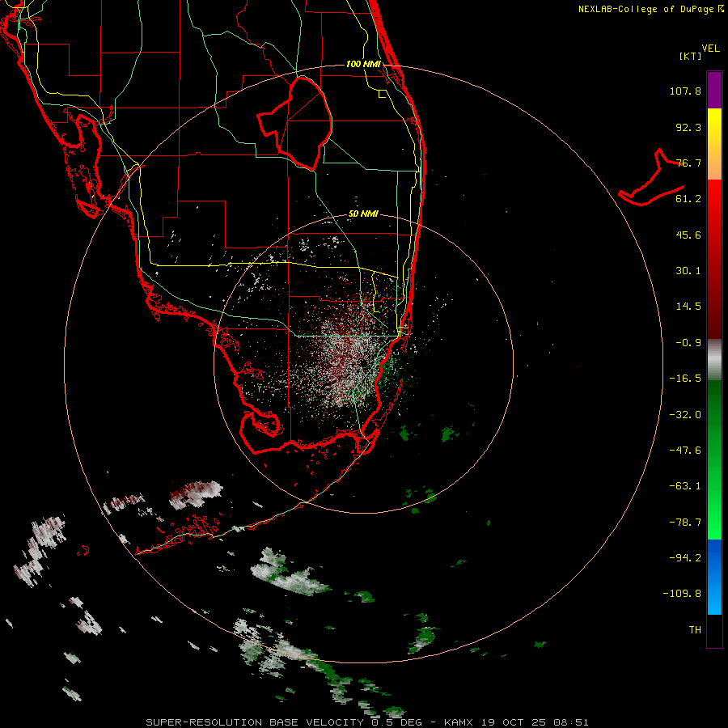Click the 107.8 scale value
The image size is (728, 728).
685,91
